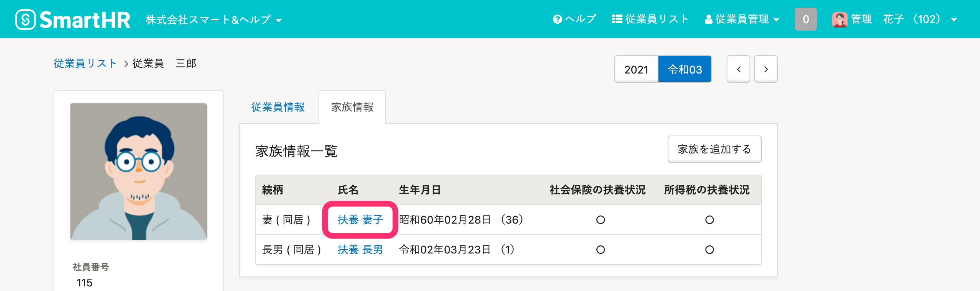The image size is (980, 291).
Task: Open 従業員リスト in the header
Action: click(650, 19)
